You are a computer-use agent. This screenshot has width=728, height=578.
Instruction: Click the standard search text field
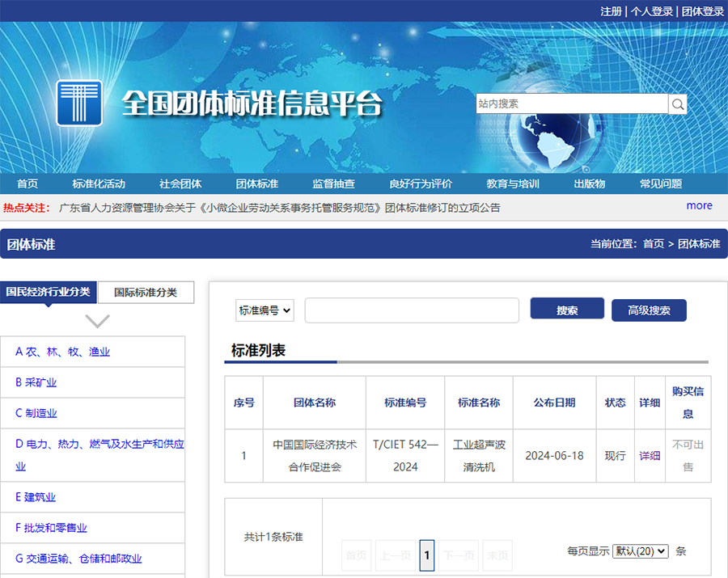412,310
